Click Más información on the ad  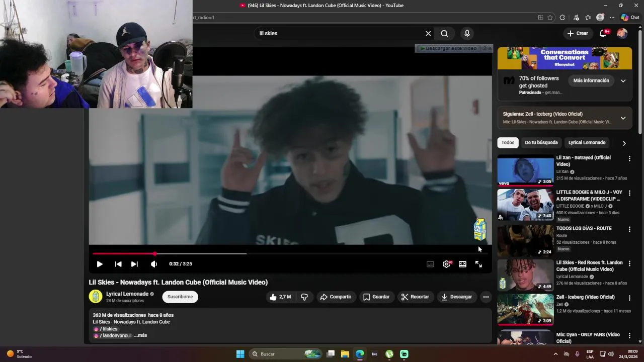point(591,80)
